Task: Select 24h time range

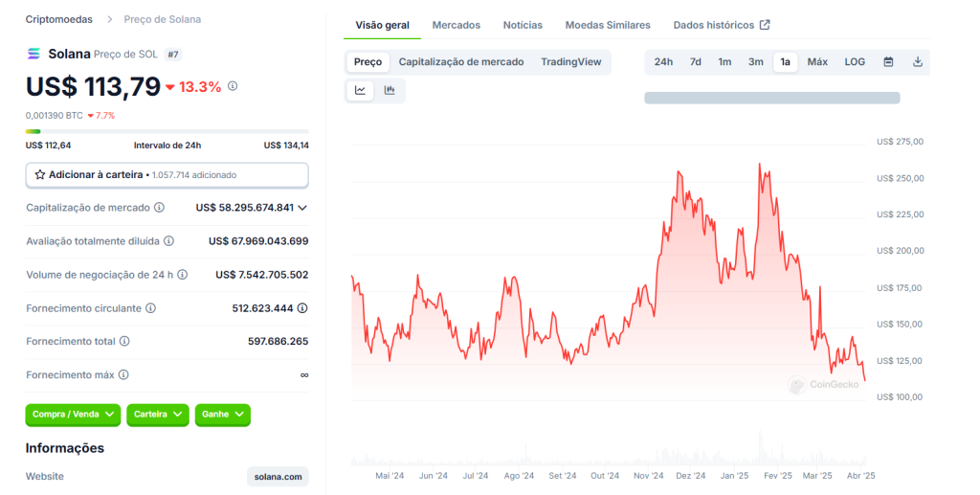Action: coord(663,62)
